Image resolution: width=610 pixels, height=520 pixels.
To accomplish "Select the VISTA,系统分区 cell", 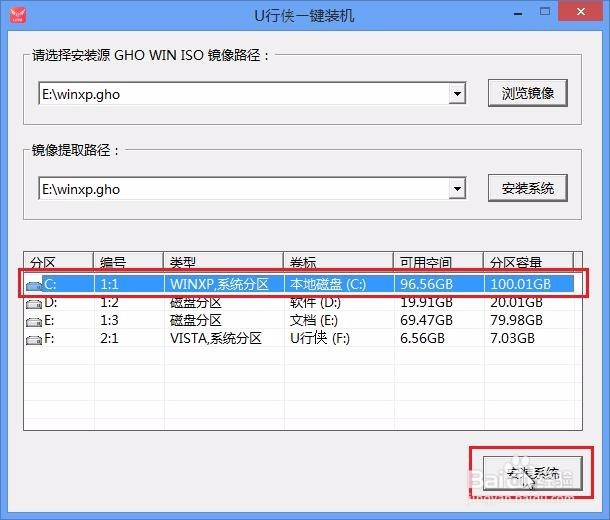I will pos(216,338).
